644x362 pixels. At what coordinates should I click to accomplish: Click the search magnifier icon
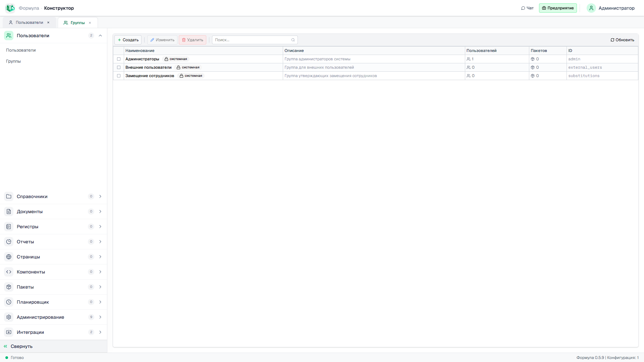coord(293,40)
